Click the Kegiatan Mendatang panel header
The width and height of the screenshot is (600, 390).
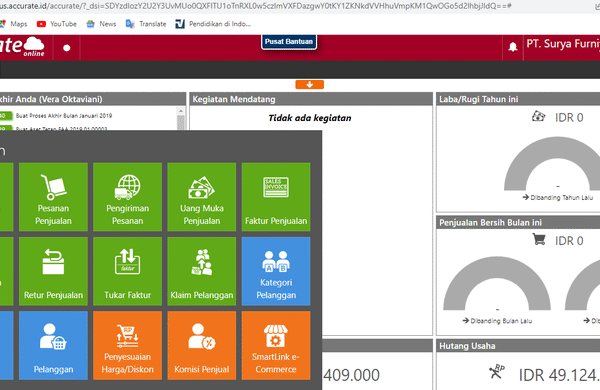click(x=311, y=99)
